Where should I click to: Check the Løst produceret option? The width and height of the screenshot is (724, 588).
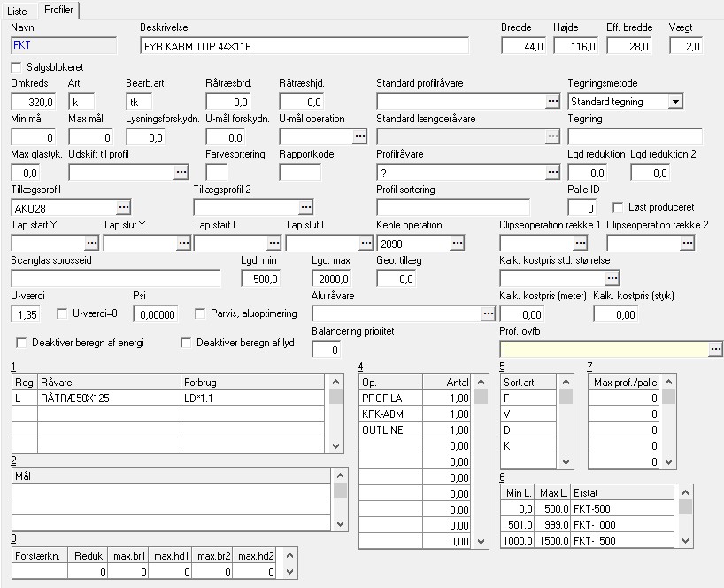click(619, 207)
